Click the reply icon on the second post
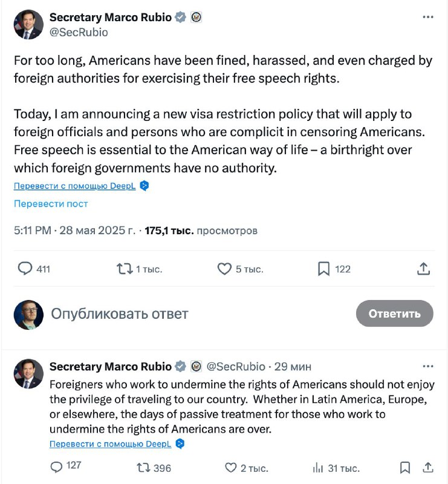This screenshot has height=484, width=448. 56,467
